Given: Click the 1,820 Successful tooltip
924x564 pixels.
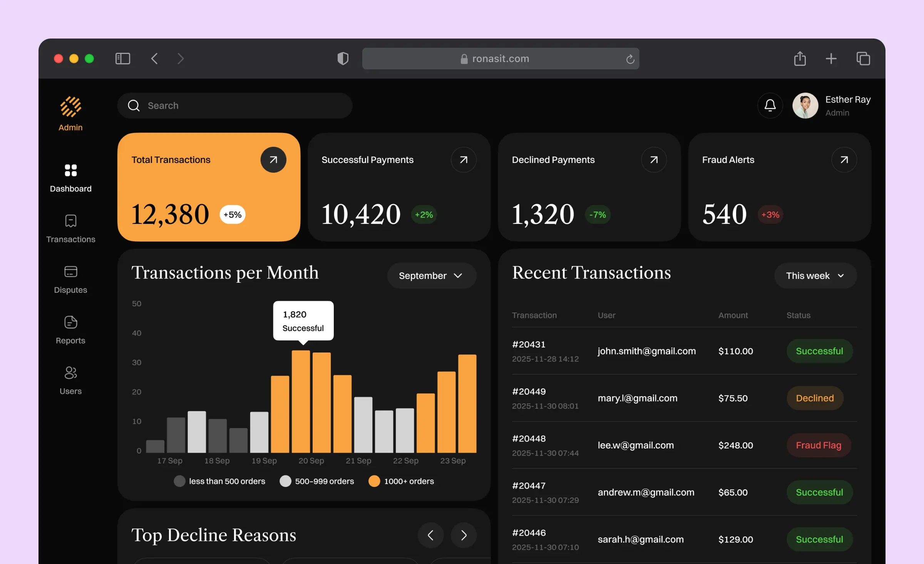Looking at the screenshot, I should pyautogui.click(x=303, y=321).
